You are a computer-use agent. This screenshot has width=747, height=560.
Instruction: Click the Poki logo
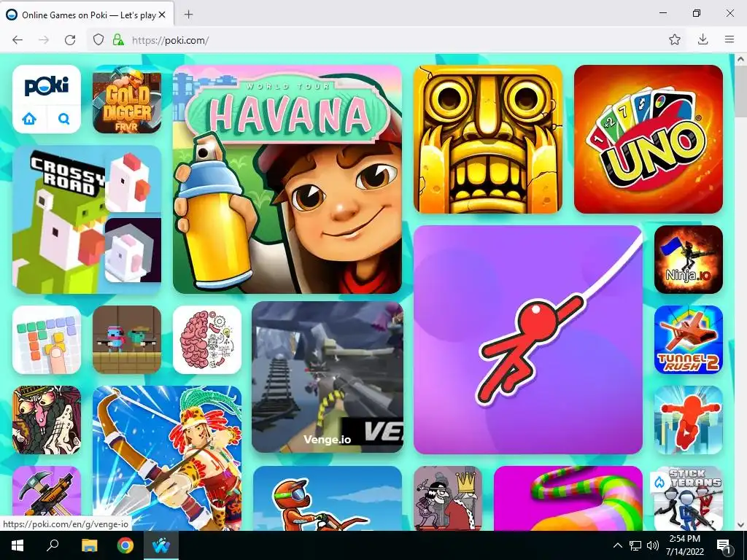tap(47, 86)
